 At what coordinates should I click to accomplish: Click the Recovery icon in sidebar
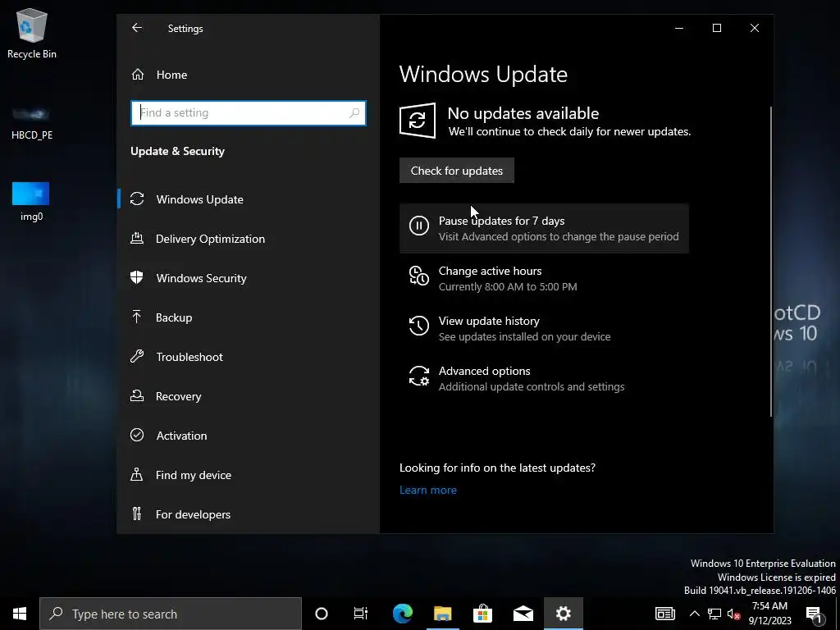tap(137, 396)
